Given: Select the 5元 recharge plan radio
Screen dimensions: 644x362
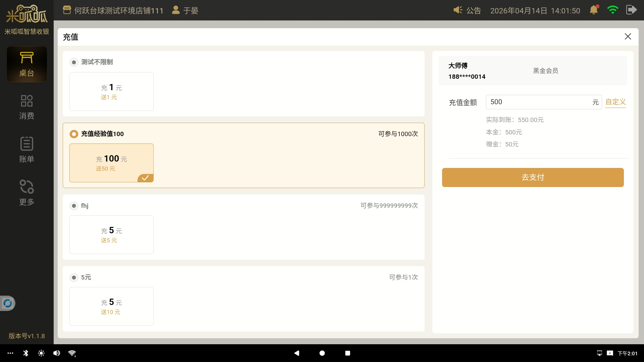Looking at the screenshot, I should tap(74, 278).
